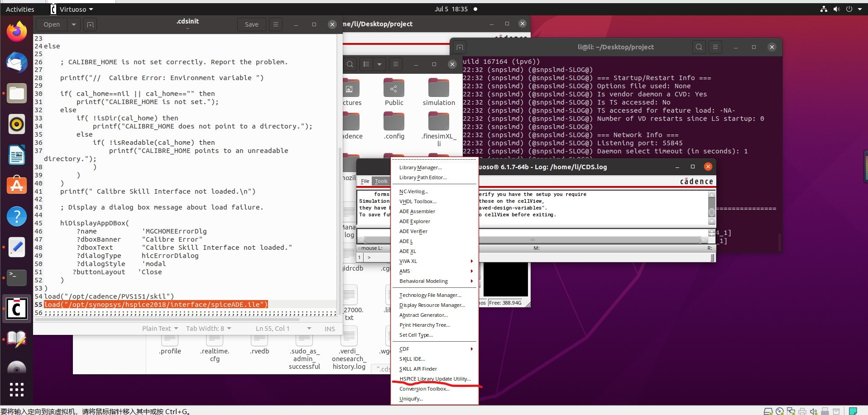
Task: Click the new tab icon in gedit's header bar
Action: [90, 24]
